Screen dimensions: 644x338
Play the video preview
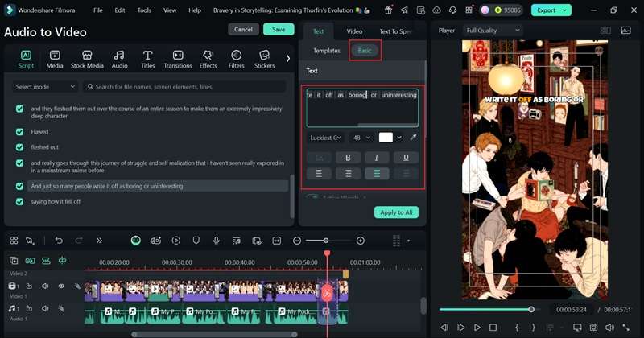coord(477,328)
